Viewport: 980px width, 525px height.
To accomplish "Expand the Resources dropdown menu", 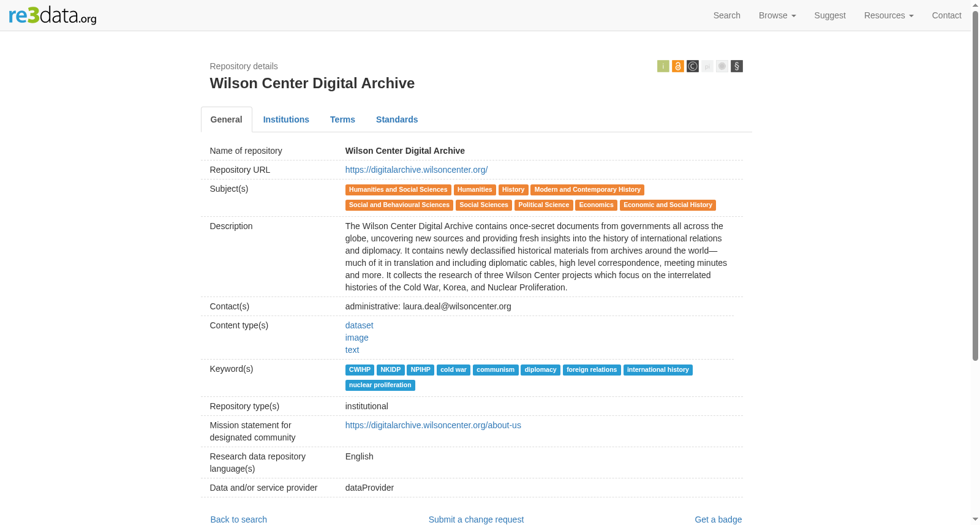I will click(889, 15).
